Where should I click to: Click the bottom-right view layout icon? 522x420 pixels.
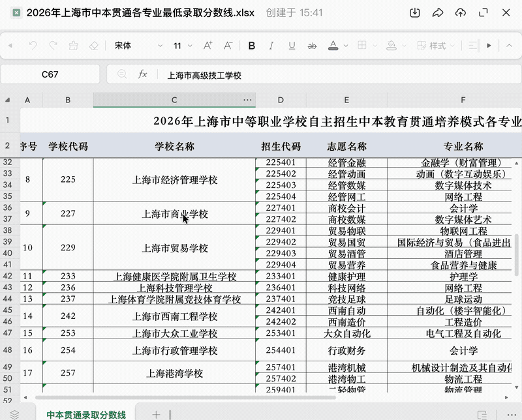(482, 415)
